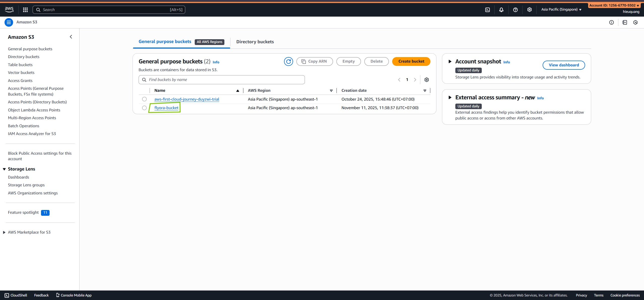Open the bucket table preferences gear
The image size is (644, 300).
point(426,79)
